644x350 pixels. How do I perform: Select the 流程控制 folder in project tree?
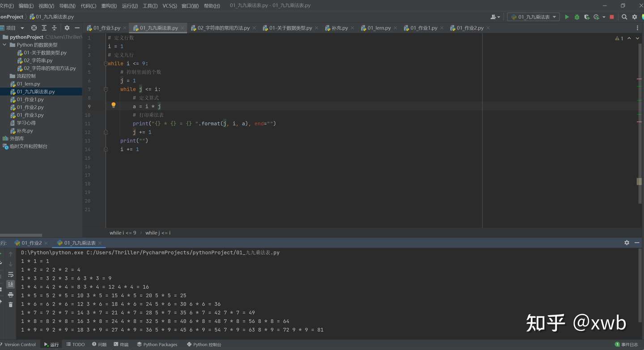point(26,76)
